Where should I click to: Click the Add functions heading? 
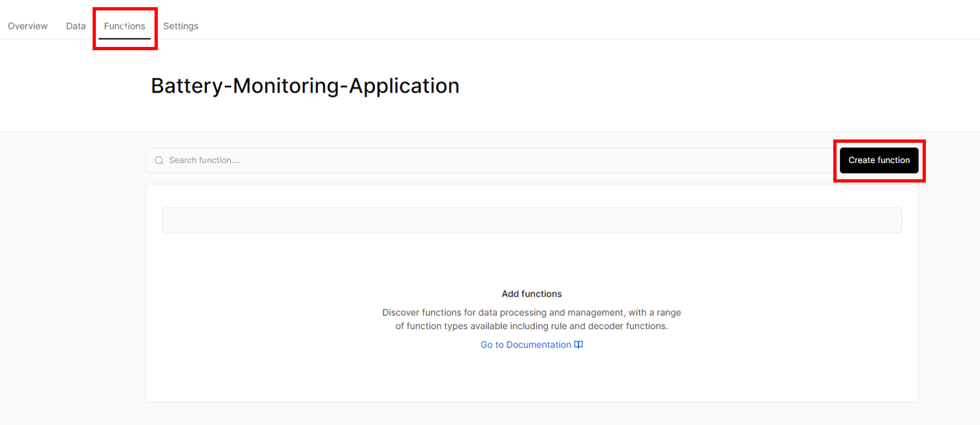point(531,294)
